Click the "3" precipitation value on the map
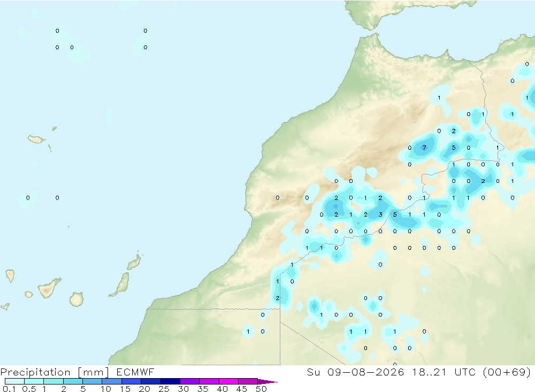Viewport: 535px width, 392px height. tap(380, 214)
